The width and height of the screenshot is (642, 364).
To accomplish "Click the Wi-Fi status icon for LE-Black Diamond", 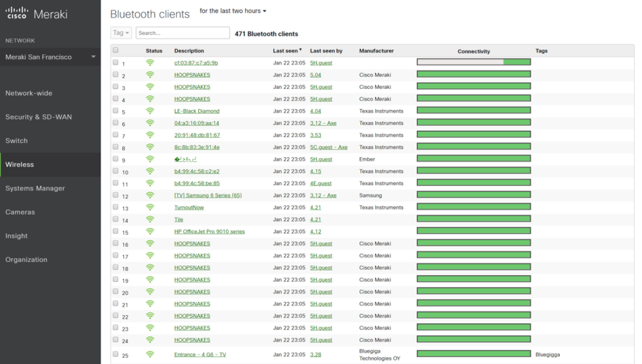I will [x=150, y=111].
